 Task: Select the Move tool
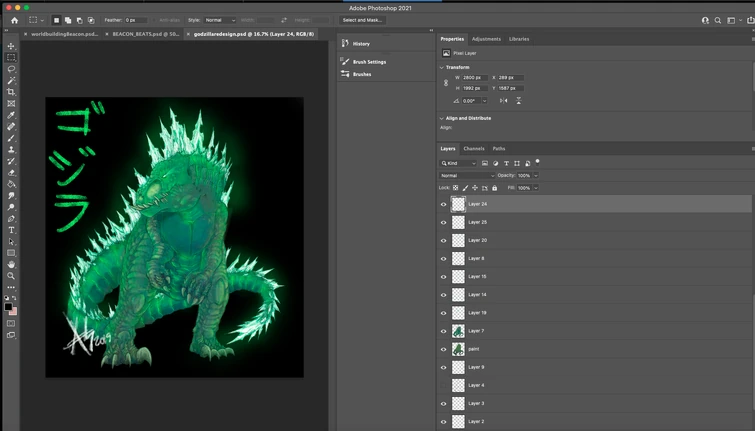click(12, 46)
